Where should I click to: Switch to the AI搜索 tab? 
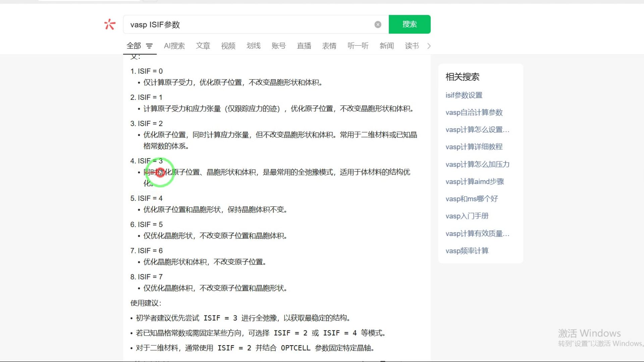(174, 46)
